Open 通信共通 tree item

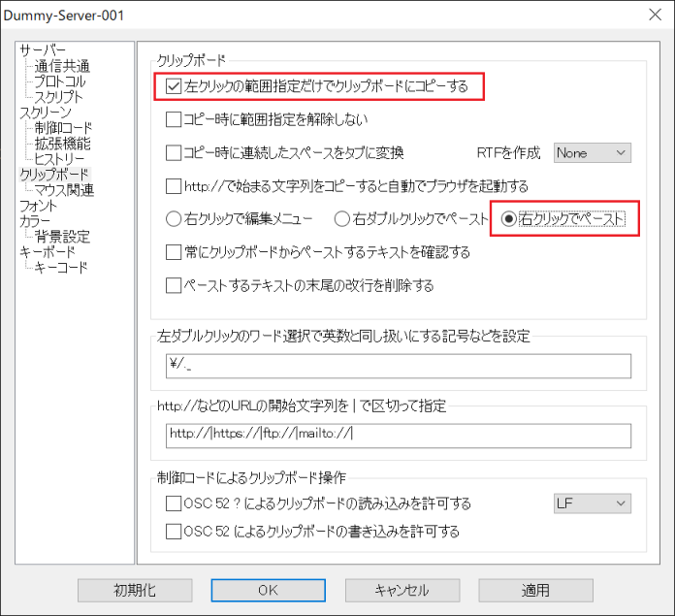pyautogui.click(x=62, y=66)
